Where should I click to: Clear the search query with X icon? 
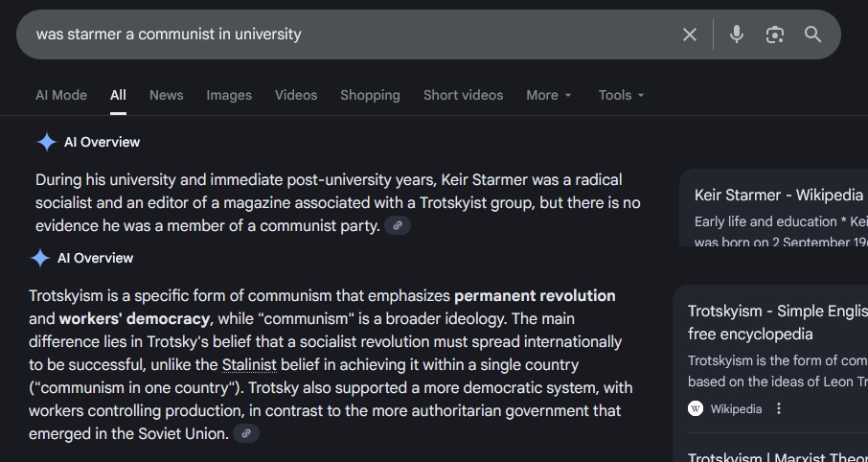point(689,35)
